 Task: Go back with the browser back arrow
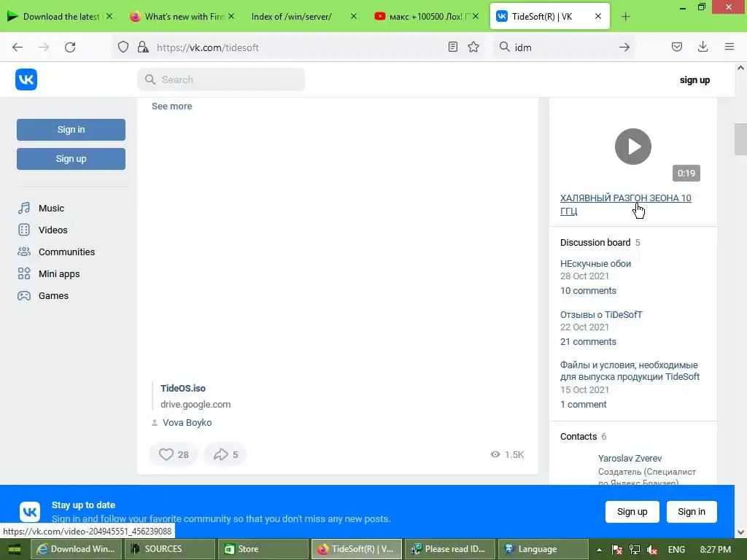pos(18,47)
